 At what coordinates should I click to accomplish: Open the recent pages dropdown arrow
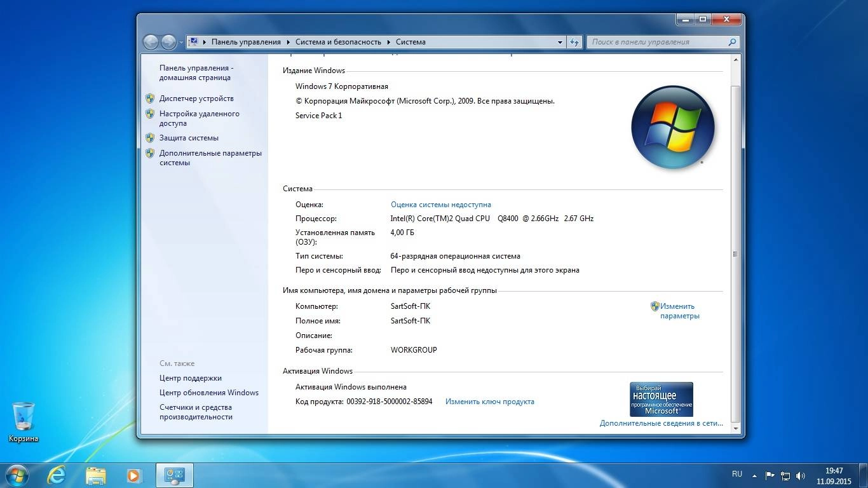[181, 43]
